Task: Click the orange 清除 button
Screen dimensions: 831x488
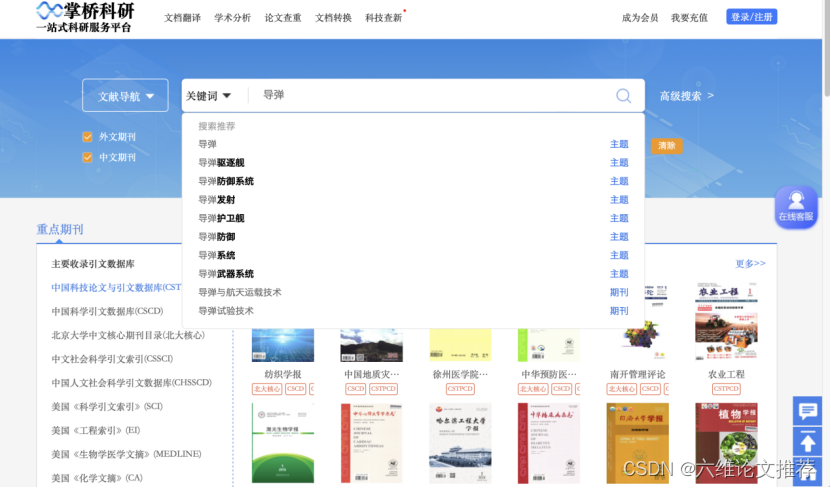Action: [666, 146]
